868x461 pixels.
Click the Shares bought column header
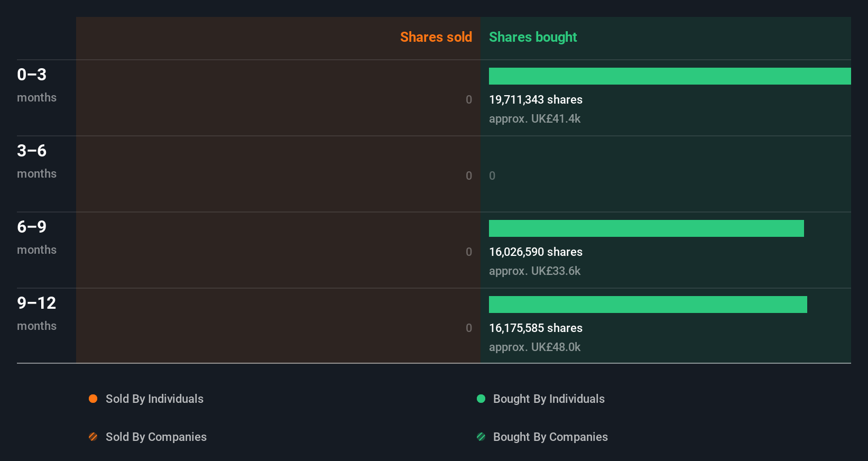(533, 37)
